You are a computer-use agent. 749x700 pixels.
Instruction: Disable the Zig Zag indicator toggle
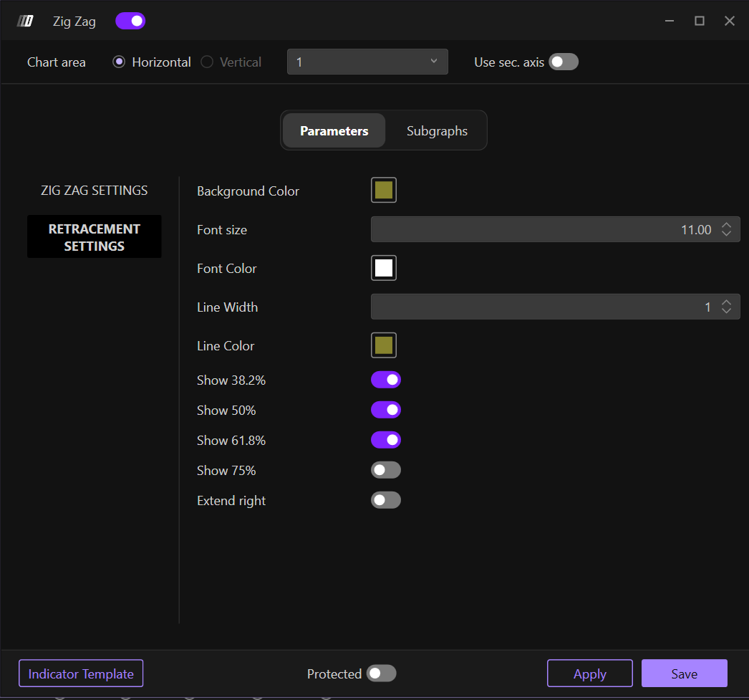[130, 21]
